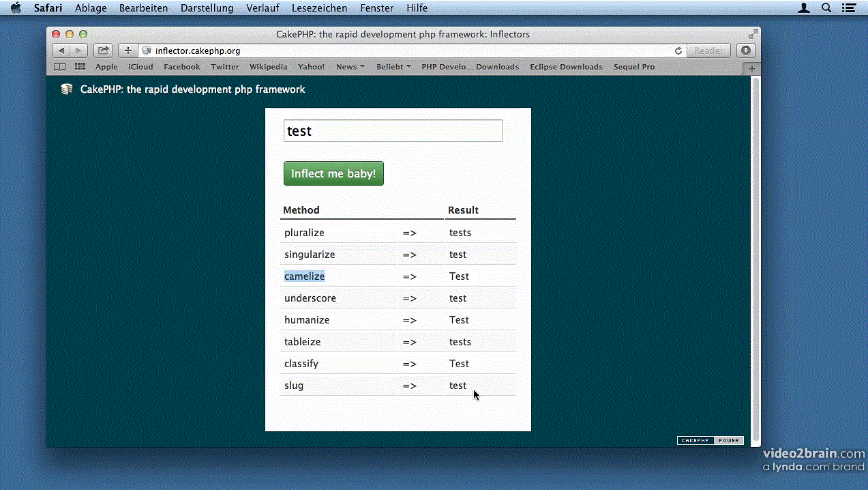
Task: Click the CakePHP rapid development framework heading
Action: [x=192, y=89]
